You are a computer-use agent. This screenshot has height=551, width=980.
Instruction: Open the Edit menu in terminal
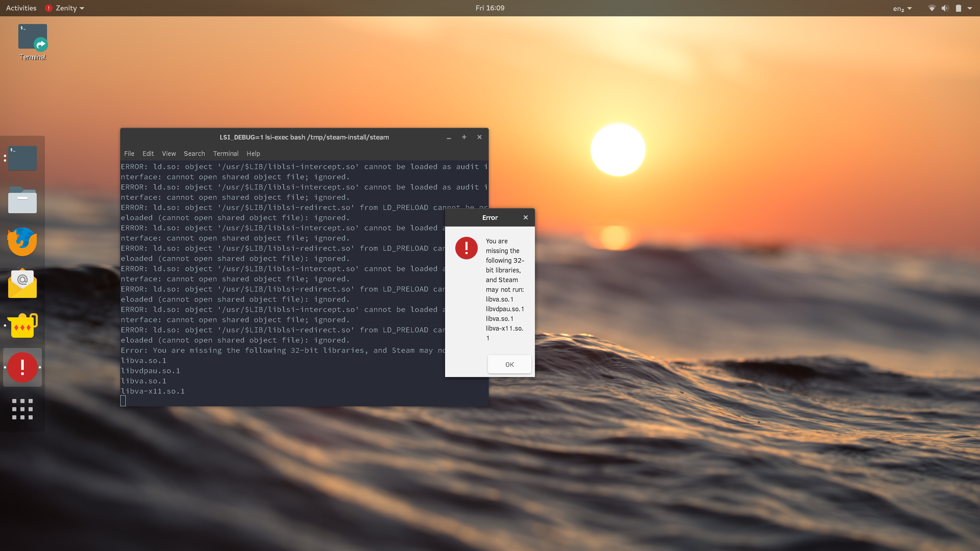pyautogui.click(x=148, y=154)
